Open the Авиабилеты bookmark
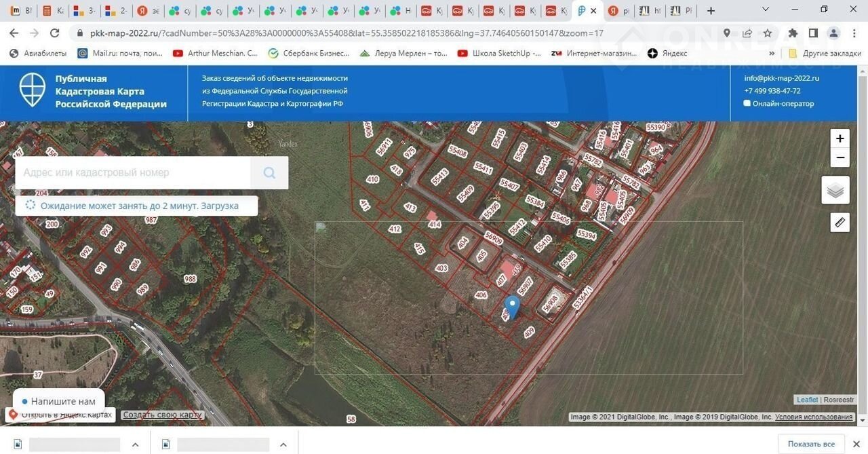 click(38, 53)
